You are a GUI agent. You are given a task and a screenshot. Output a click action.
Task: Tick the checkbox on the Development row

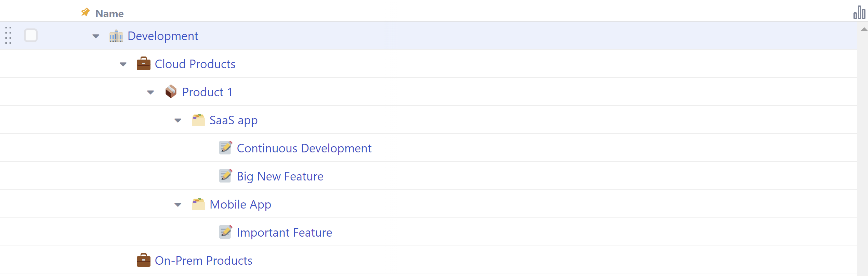31,36
